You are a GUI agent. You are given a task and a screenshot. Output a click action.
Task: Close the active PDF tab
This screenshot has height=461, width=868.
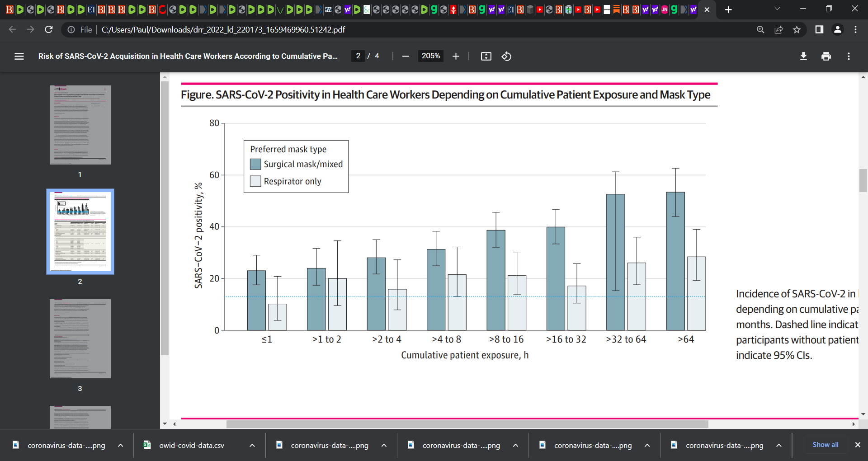click(x=707, y=9)
